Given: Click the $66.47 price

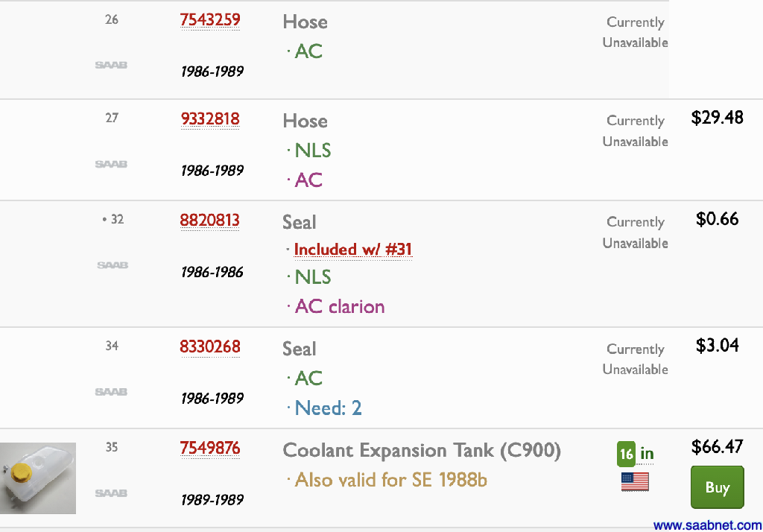Looking at the screenshot, I should 717,447.
